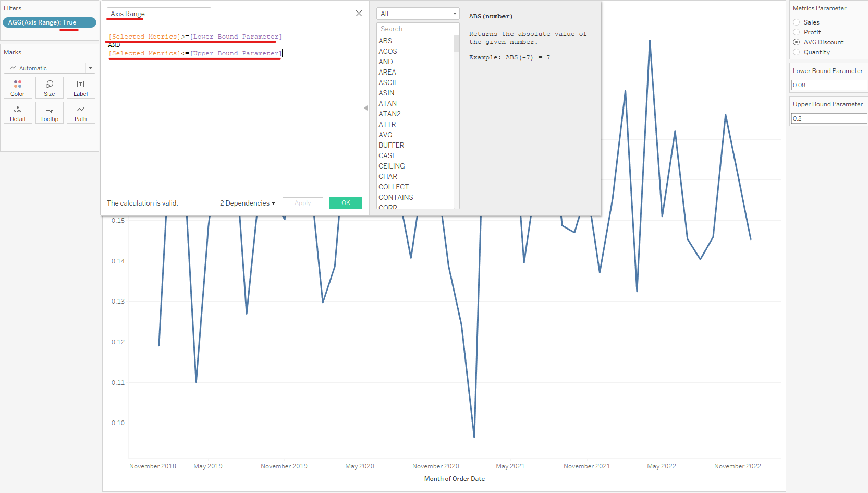Viewport: 868px width, 493px height.
Task: Open the Color marks card
Action: click(18, 88)
